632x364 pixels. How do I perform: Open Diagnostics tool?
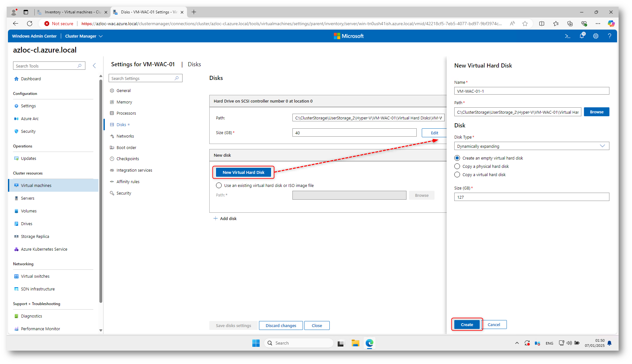tap(31, 316)
